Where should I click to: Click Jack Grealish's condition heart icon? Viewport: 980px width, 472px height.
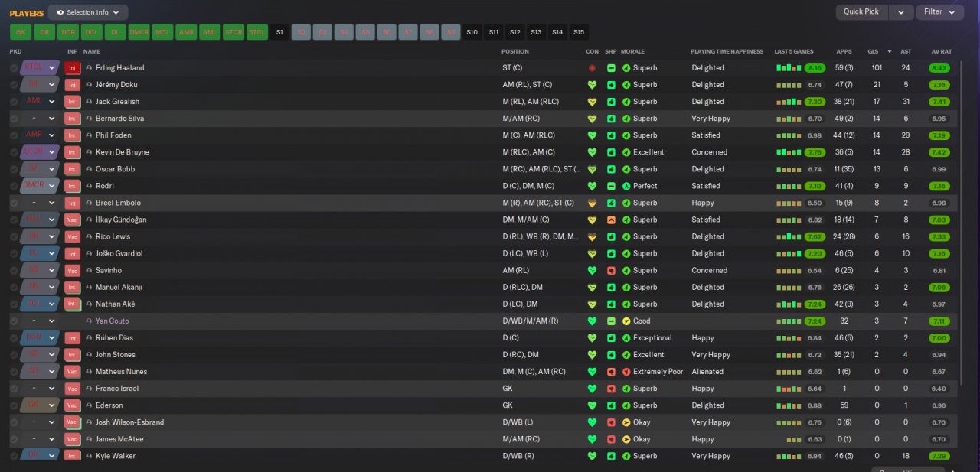592,102
